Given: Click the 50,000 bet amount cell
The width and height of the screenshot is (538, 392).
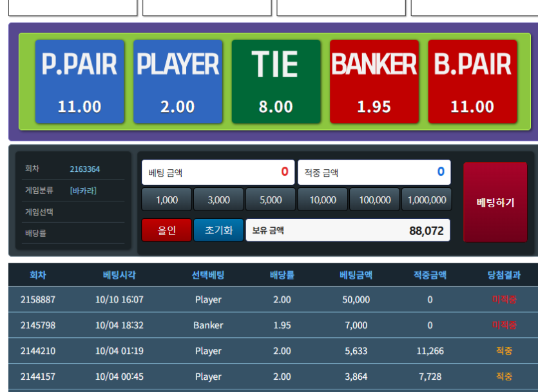Looking at the screenshot, I should pos(356,299).
